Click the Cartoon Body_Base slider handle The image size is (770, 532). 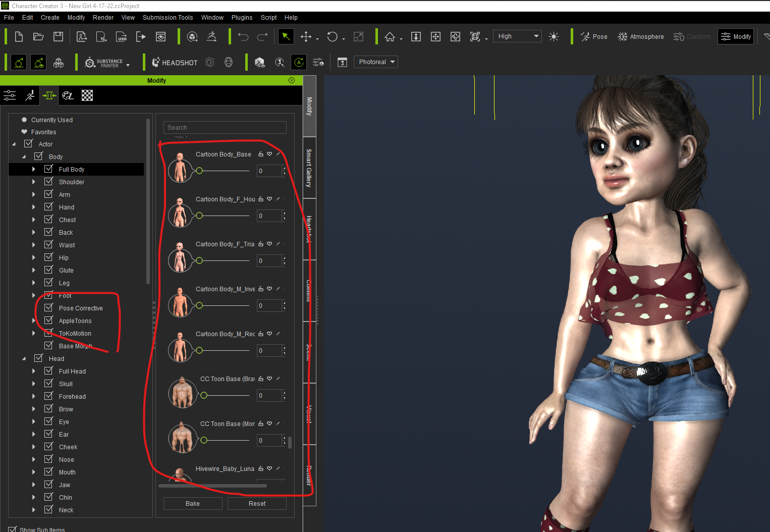(199, 171)
